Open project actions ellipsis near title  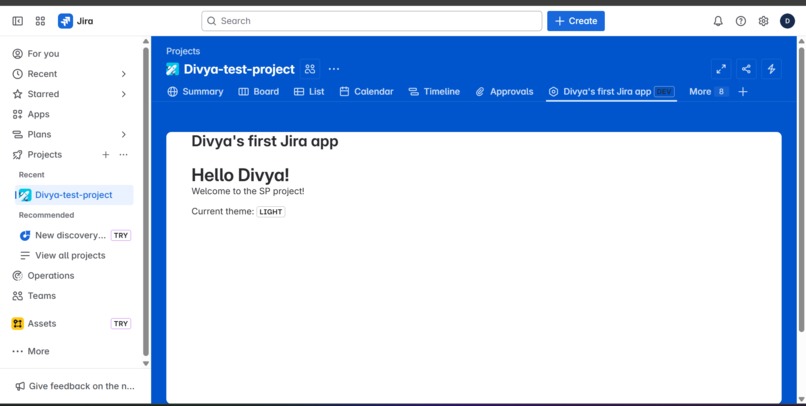[334, 69]
